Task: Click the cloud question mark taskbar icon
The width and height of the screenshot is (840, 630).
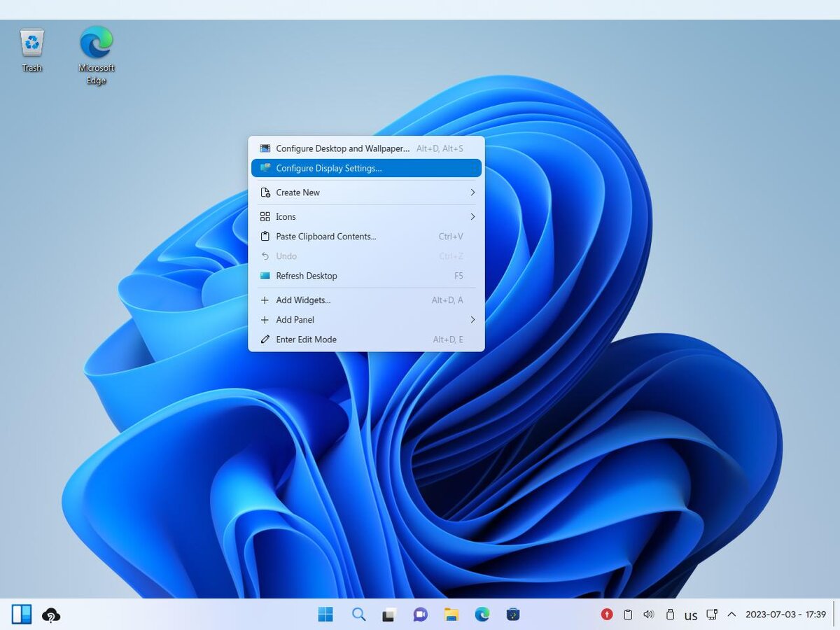Action: point(51,615)
